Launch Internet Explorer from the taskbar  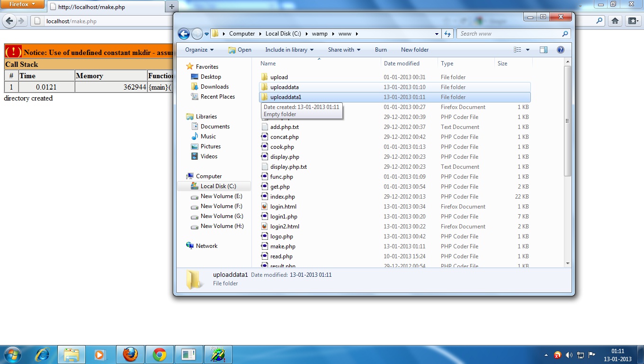click(x=43, y=355)
